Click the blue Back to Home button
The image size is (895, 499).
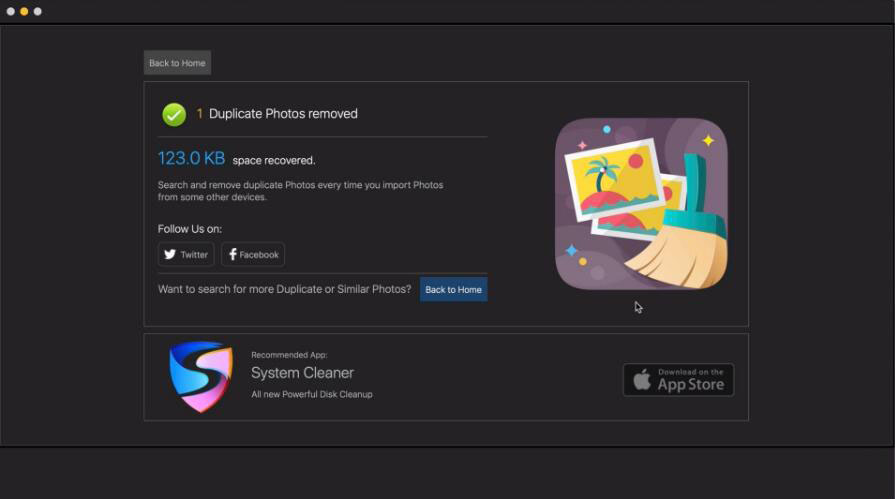[453, 289]
